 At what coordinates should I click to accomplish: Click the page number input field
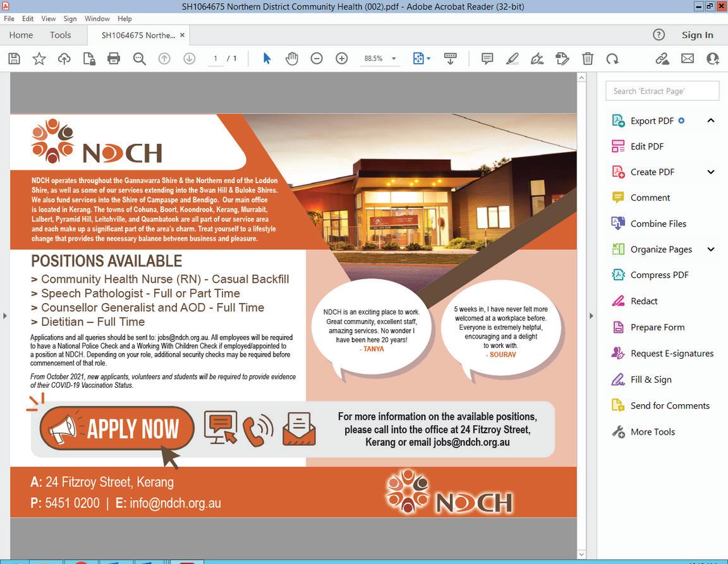[215, 59]
